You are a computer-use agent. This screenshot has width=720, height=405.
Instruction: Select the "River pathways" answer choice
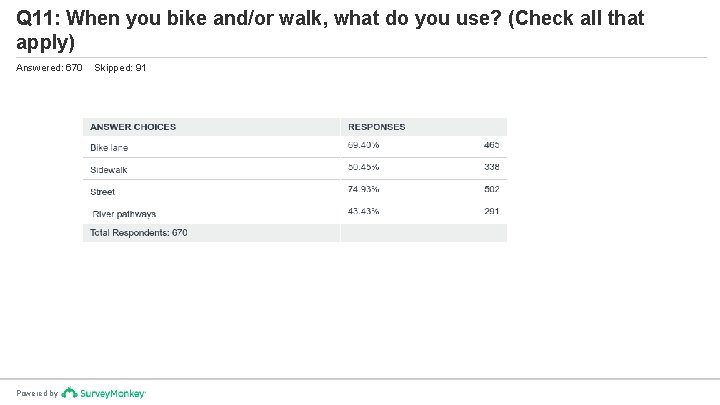click(x=124, y=213)
